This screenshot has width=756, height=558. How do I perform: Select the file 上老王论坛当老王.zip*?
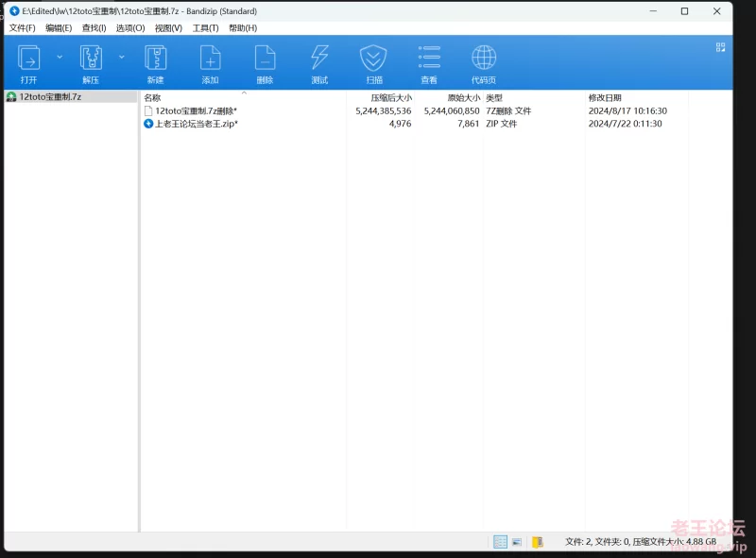197,124
